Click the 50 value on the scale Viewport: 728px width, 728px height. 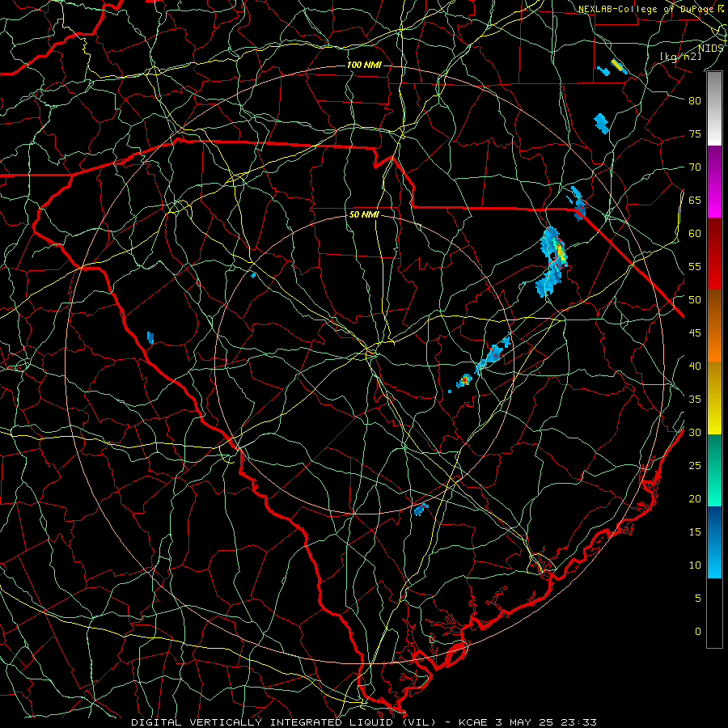(x=695, y=300)
